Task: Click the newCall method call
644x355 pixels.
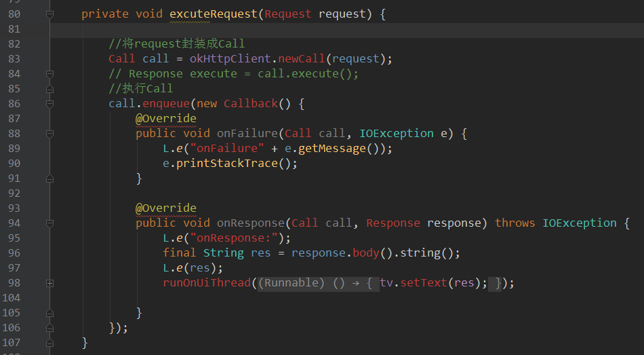Action: pos(302,59)
